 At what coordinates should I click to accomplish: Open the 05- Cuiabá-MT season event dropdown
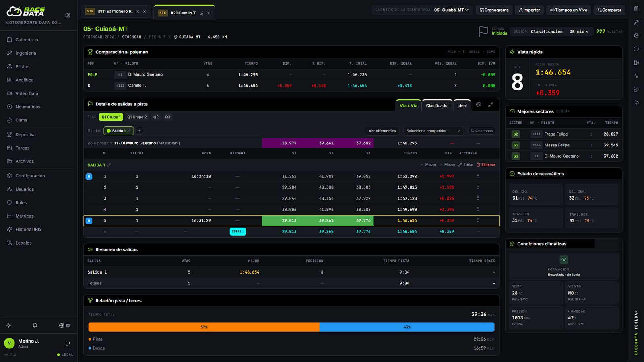[451, 10]
